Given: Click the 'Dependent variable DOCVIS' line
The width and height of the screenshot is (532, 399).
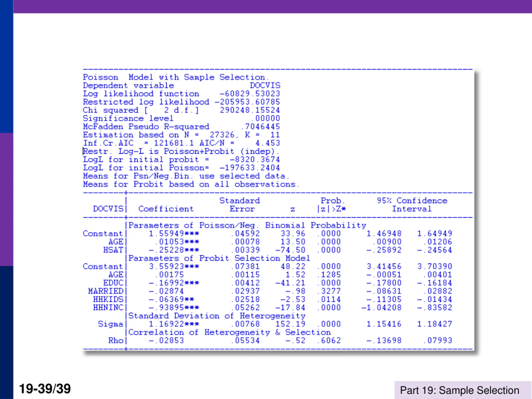Looking at the screenshot, I should pyautogui.click(x=182, y=86).
